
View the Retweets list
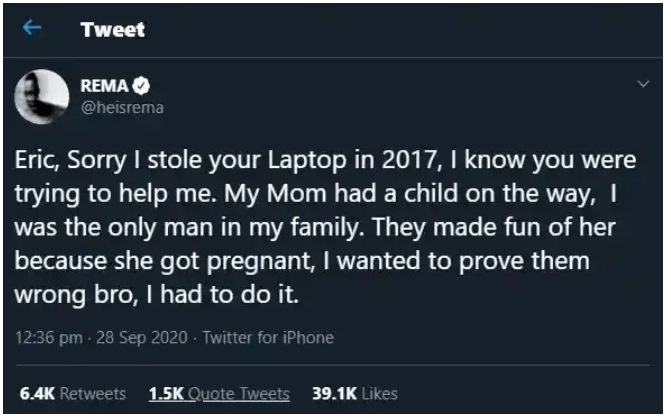[73, 393]
